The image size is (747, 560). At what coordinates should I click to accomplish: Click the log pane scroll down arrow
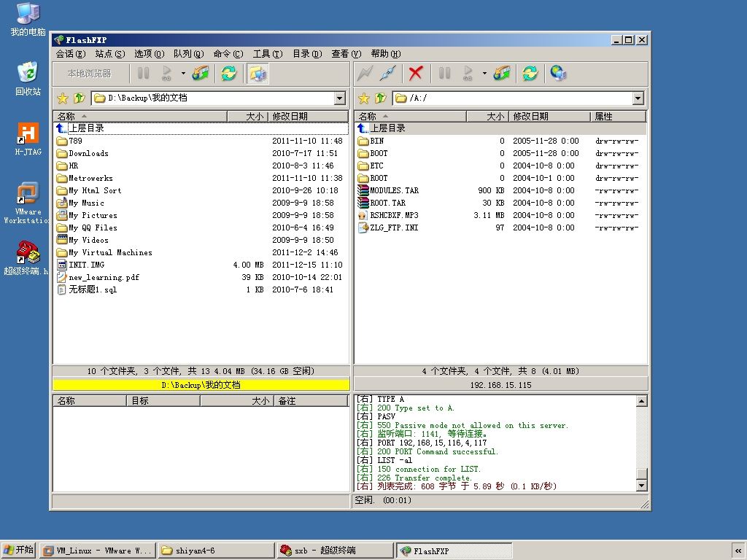tap(641, 486)
